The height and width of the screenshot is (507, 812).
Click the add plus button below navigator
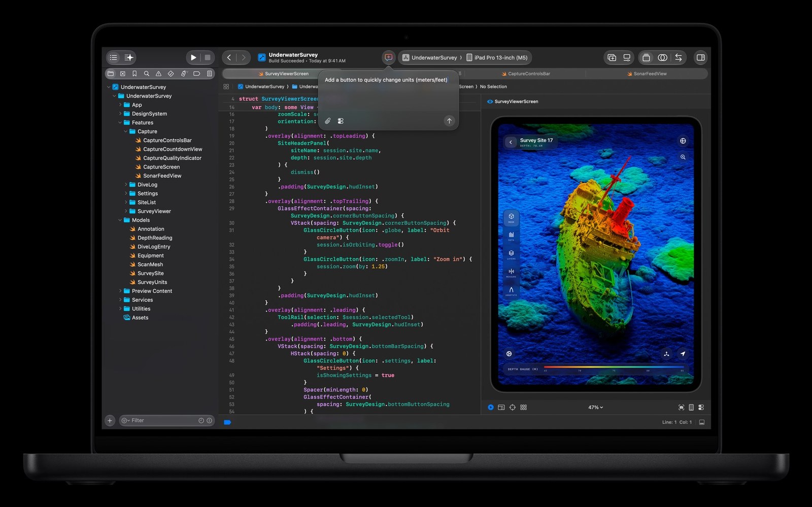(x=110, y=420)
